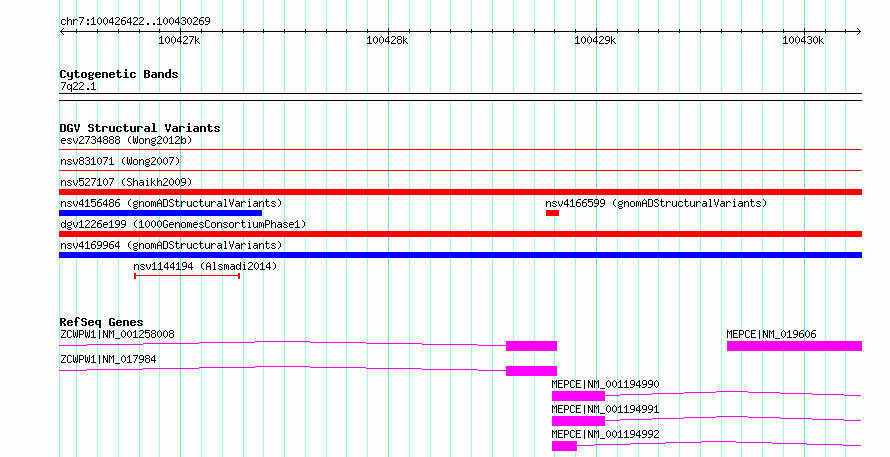Click the small red block for nsv4166599
The width and height of the screenshot is (890, 457).
click(552, 213)
